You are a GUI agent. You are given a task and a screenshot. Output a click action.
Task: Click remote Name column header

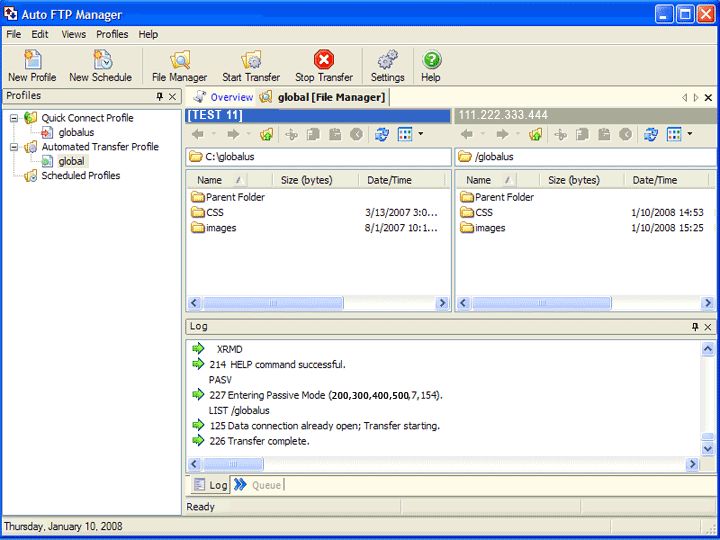pyautogui.click(x=497, y=180)
